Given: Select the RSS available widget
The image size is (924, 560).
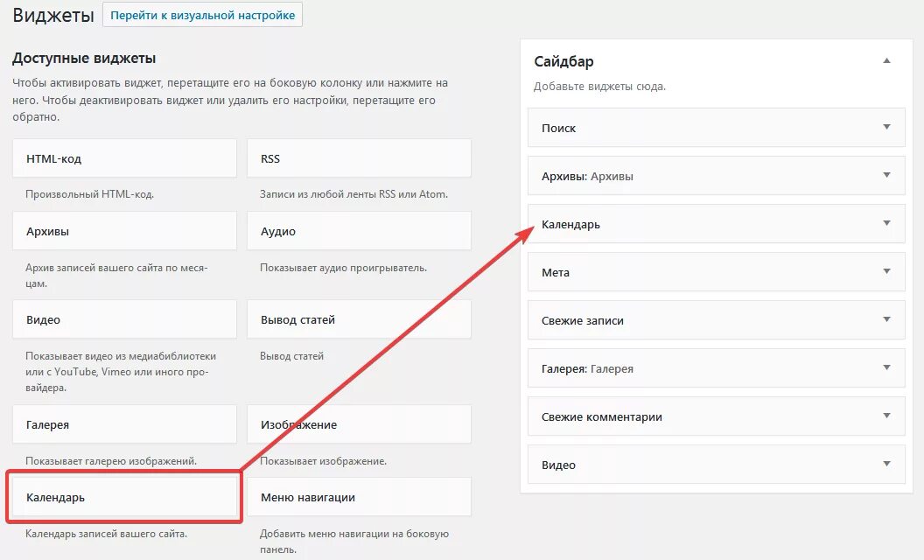Looking at the screenshot, I should [359, 158].
